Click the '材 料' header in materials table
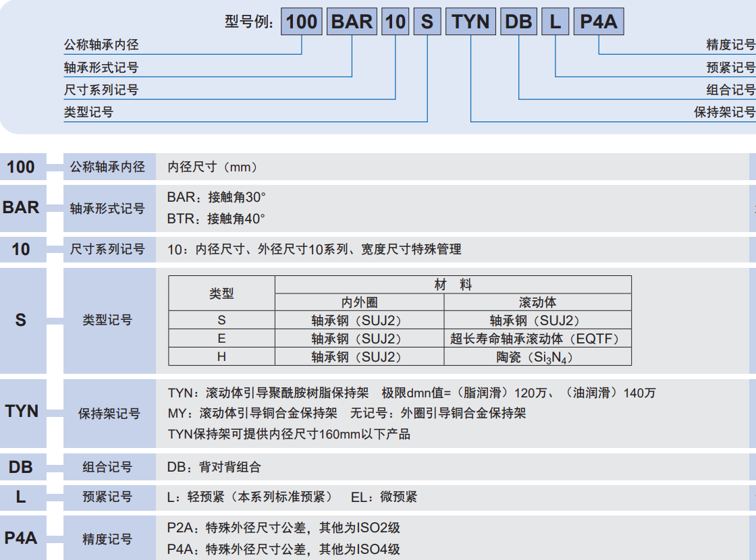 [453, 284]
